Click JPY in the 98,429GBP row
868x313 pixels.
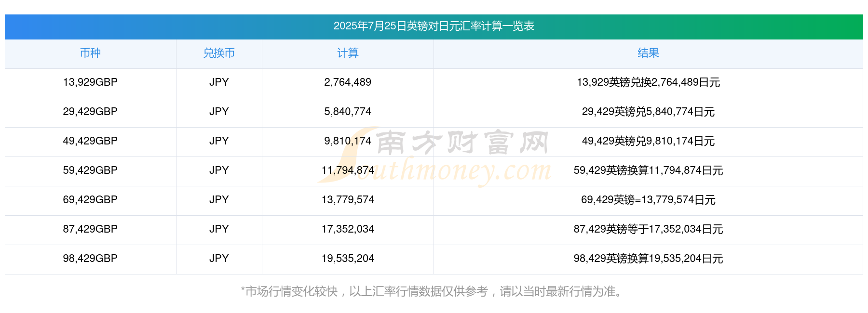pos(219,259)
